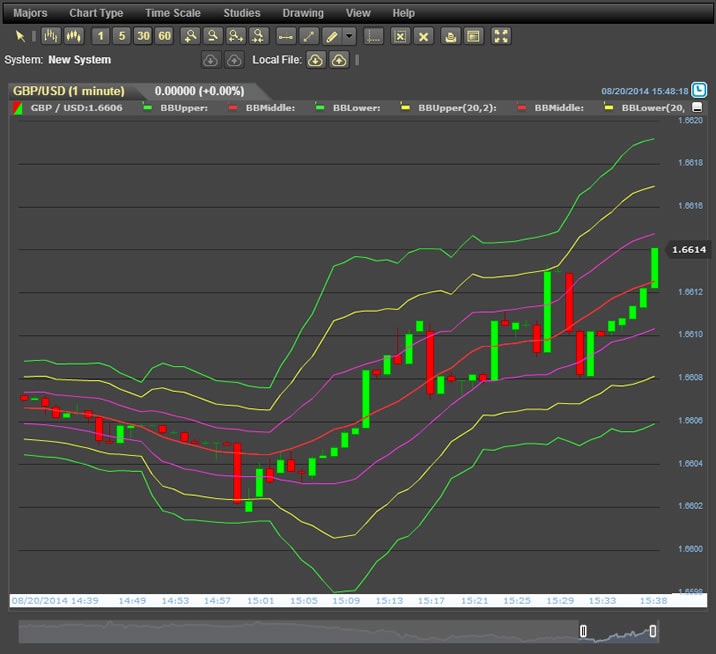The image size is (716, 654).
Task: Click the tall green candle at chart's right edge
Action: [654, 268]
